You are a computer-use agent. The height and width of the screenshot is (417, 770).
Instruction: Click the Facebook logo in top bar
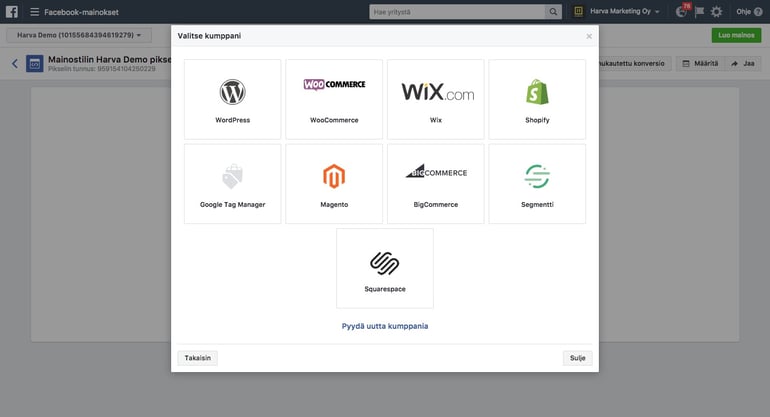pyautogui.click(x=12, y=12)
